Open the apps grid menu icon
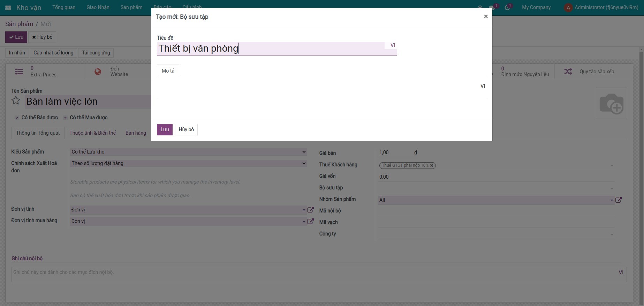The width and height of the screenshot is (644, 306). 8,8
